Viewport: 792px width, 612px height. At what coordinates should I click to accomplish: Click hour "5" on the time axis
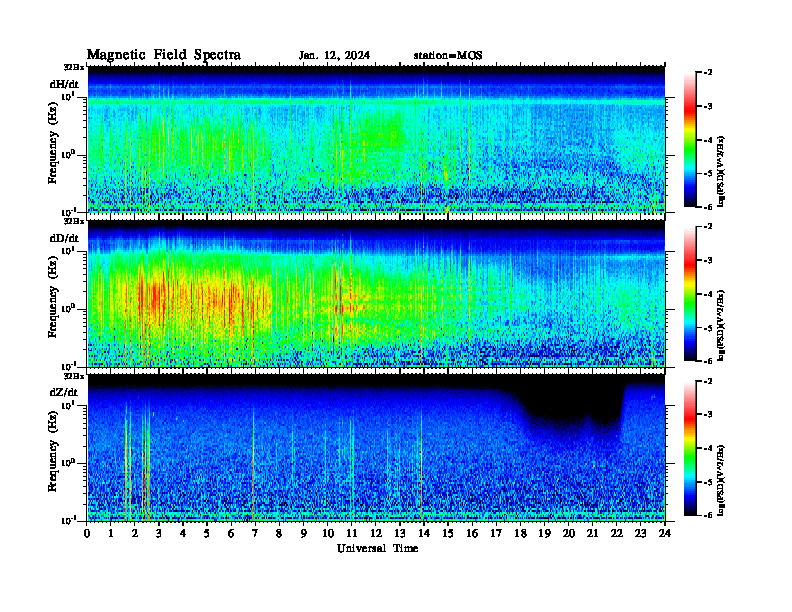pyautogui.click(x=207, y=533)
